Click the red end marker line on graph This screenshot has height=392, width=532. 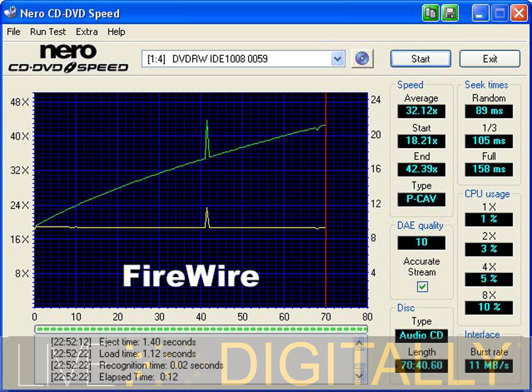[x=326, y=199]
